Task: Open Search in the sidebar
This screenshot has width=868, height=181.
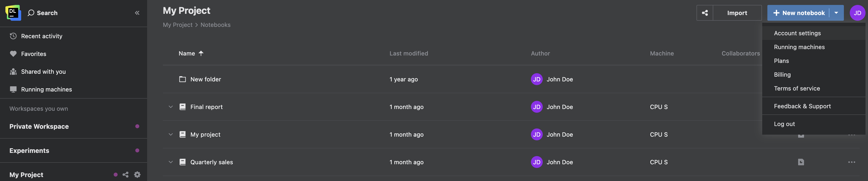Action: pyautogui.click(x=43, y=13)
